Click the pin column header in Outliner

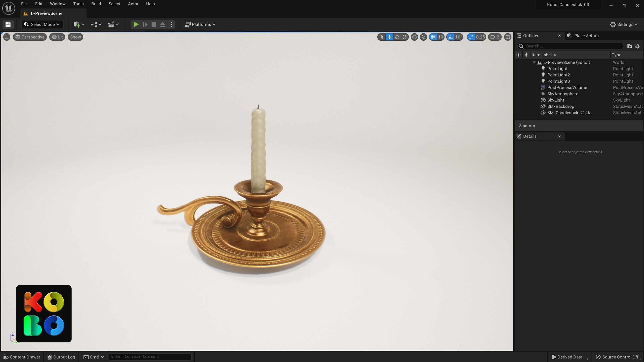tap(526, 55)
